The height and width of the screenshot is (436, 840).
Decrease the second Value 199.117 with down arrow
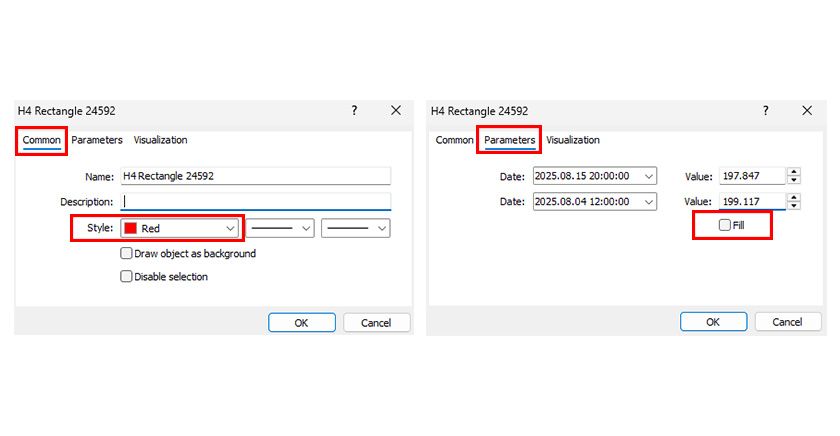(794, 206)
